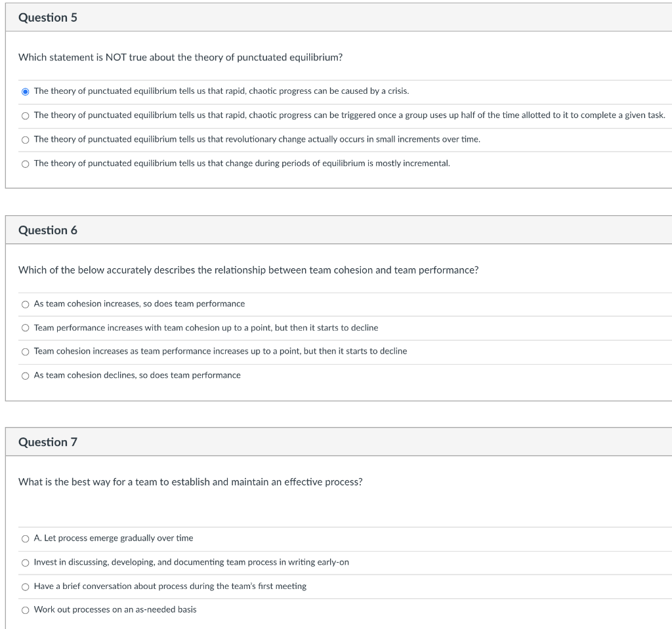Select the first answer radio in Question 5
Viewport: 672px width, 629px height.
(25, 91)
